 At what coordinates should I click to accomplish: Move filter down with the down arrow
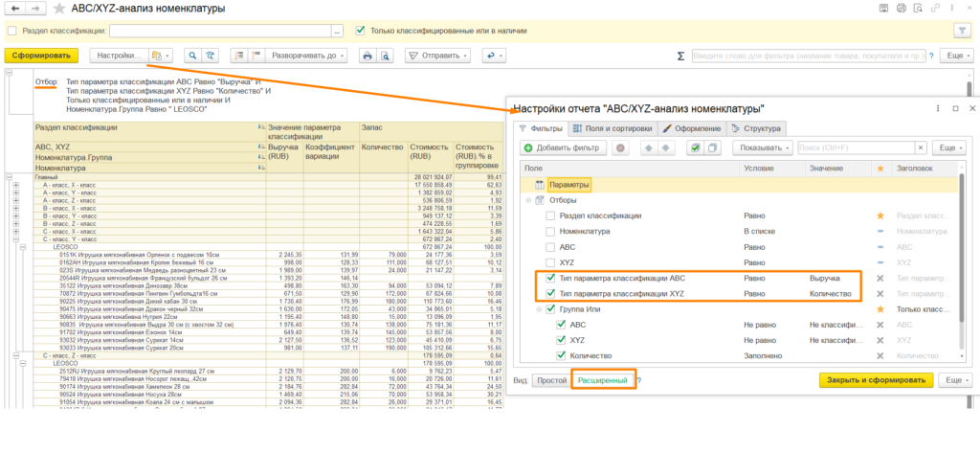pos(666,147)
